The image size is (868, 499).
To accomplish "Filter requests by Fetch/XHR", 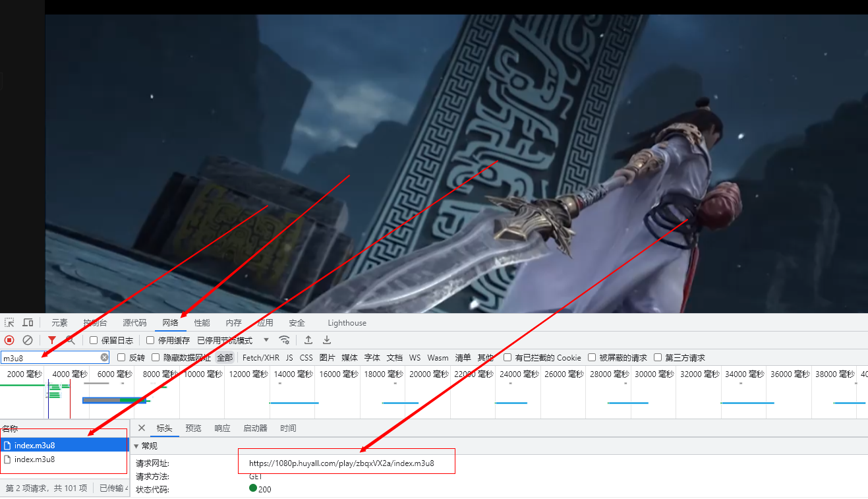I will coord(261,358).
